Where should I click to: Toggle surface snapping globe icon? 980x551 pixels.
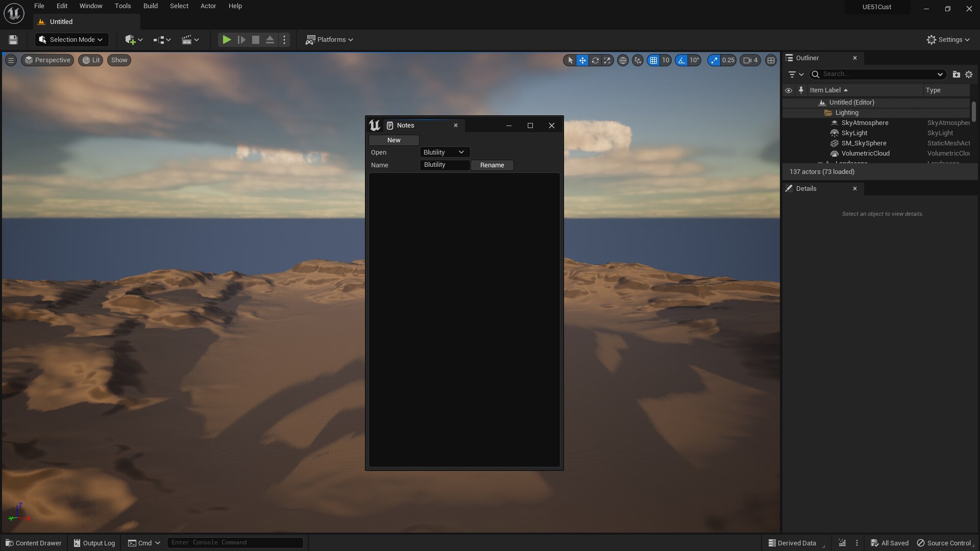click(623, 60)
